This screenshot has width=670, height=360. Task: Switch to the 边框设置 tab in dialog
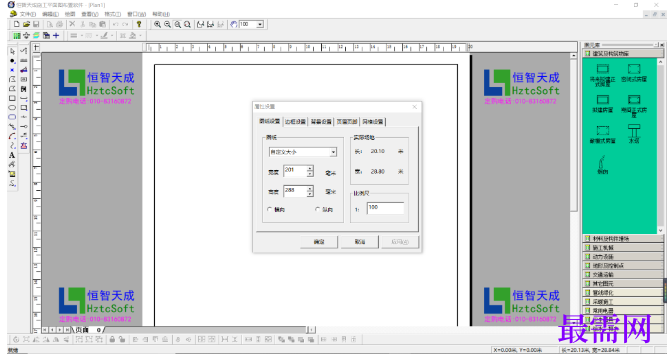pyautogui.click(x=295, y=122)
